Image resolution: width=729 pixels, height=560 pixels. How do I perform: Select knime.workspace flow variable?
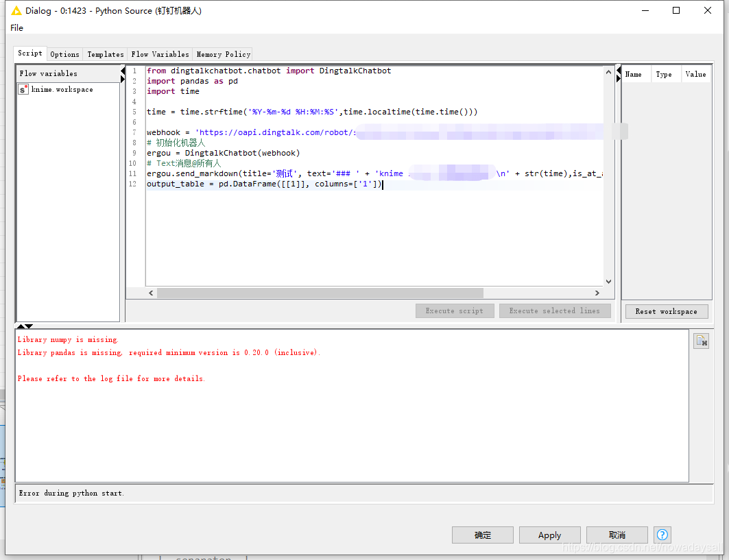(x=62, y=89)
